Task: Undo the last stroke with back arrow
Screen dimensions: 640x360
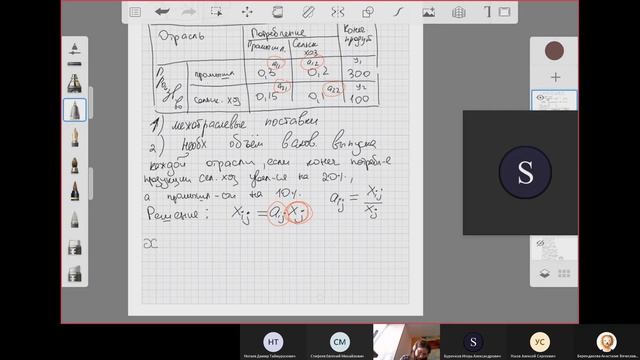Action: pyautogui.click(x=162, y=12)
